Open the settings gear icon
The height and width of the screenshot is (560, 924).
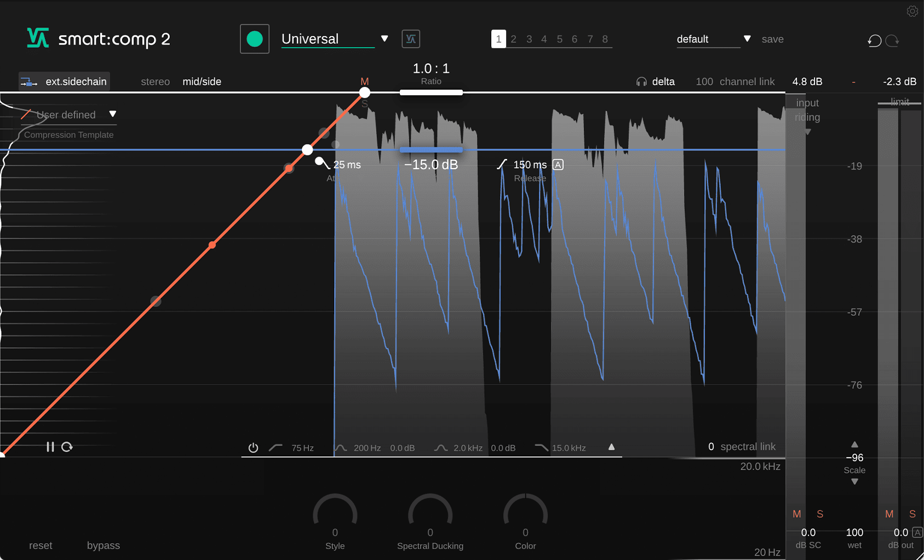pyautogui.click(x=912, y=11)
